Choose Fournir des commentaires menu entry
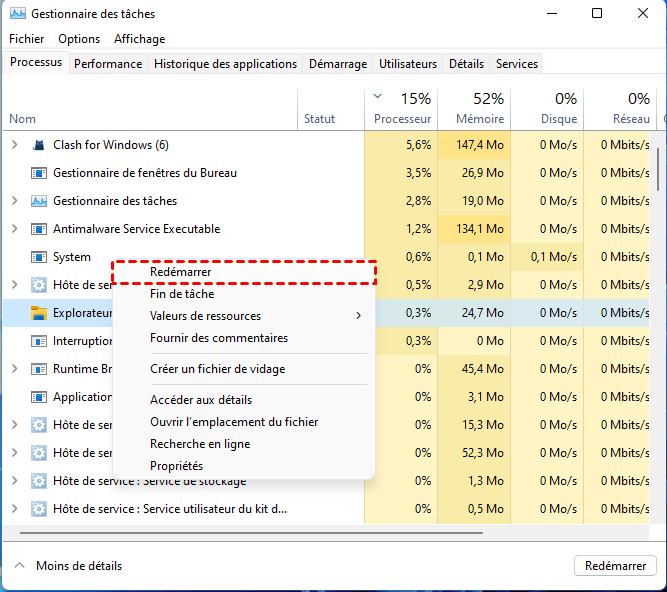 [x=244, y=338]
